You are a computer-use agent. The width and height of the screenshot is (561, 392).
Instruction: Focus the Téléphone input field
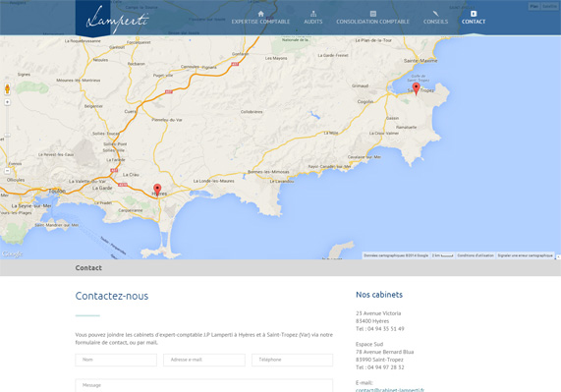click(x=293, y=360)
